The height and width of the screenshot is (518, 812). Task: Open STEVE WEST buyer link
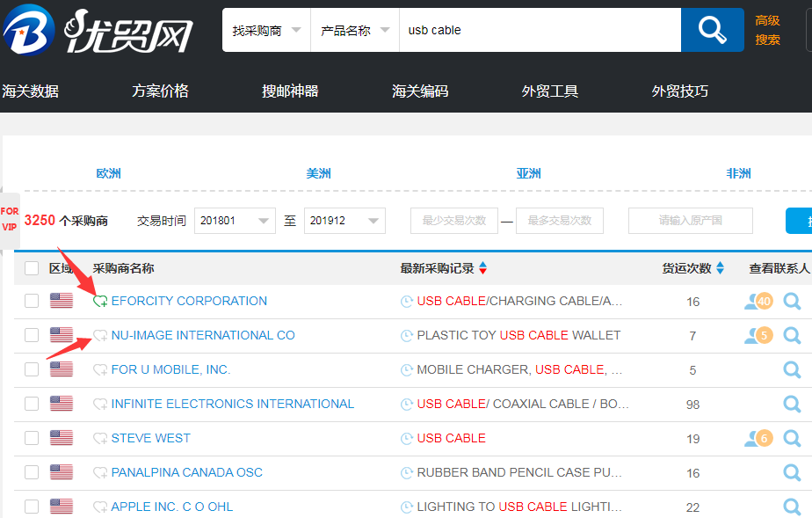point(150,438)
